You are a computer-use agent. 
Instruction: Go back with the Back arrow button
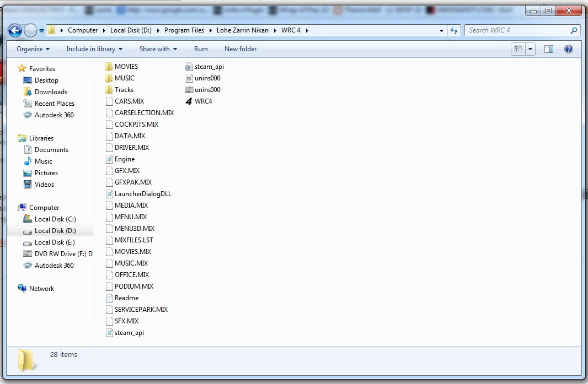(x=15, y=30)
